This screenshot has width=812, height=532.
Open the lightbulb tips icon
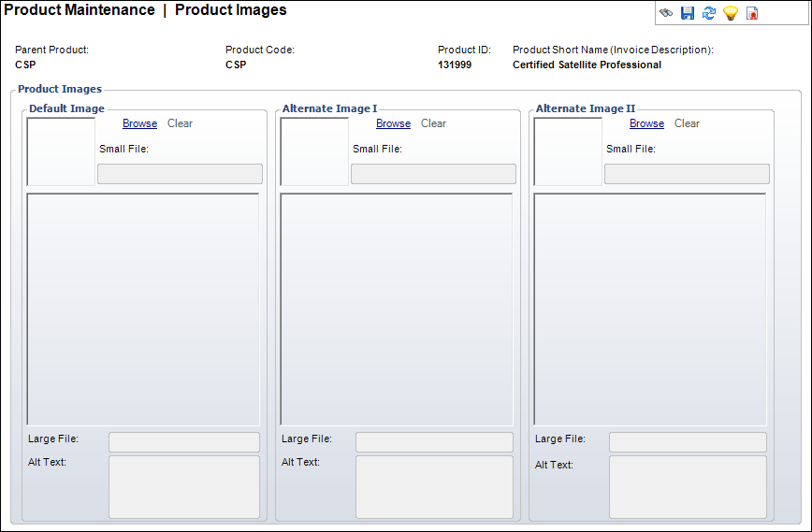click(731, 13)
